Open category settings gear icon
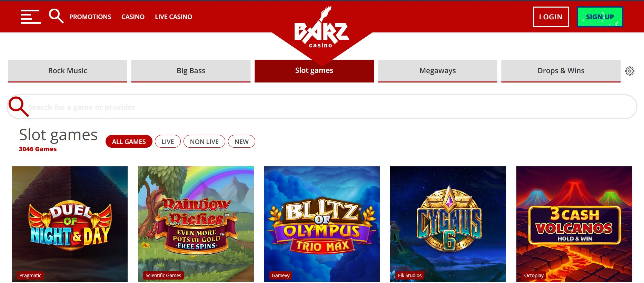644x283 pixels. click(x=630, y=71)
